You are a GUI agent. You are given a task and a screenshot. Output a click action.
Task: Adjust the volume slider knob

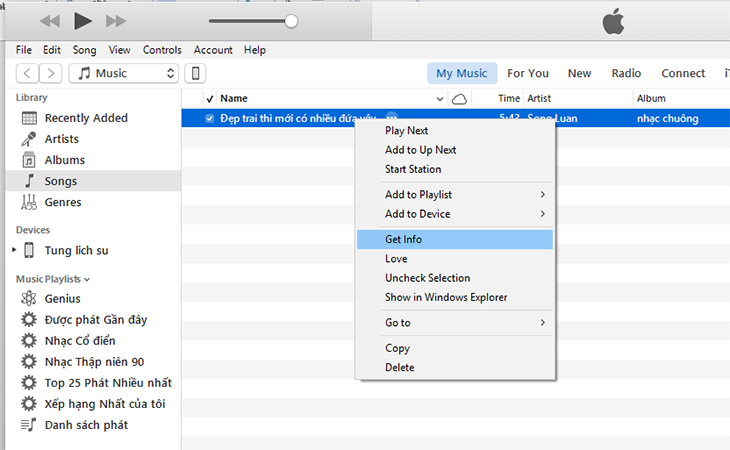[291, 20]
